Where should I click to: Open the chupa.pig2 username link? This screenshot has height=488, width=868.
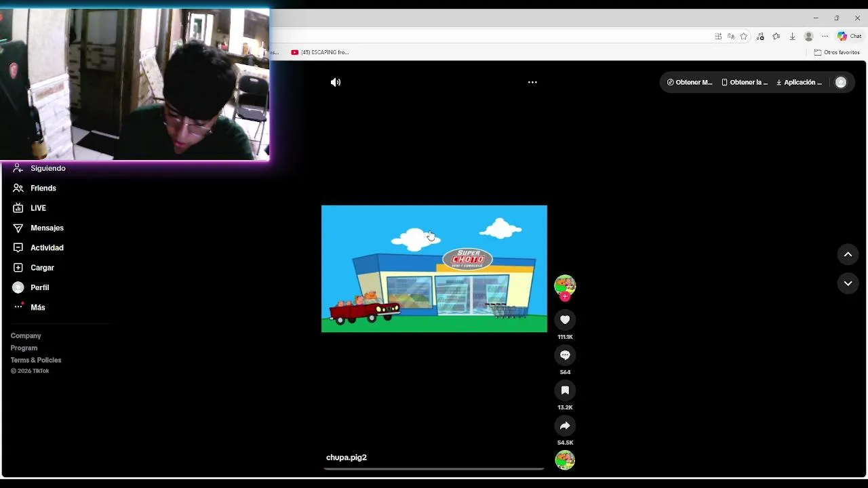pos(347,457)
